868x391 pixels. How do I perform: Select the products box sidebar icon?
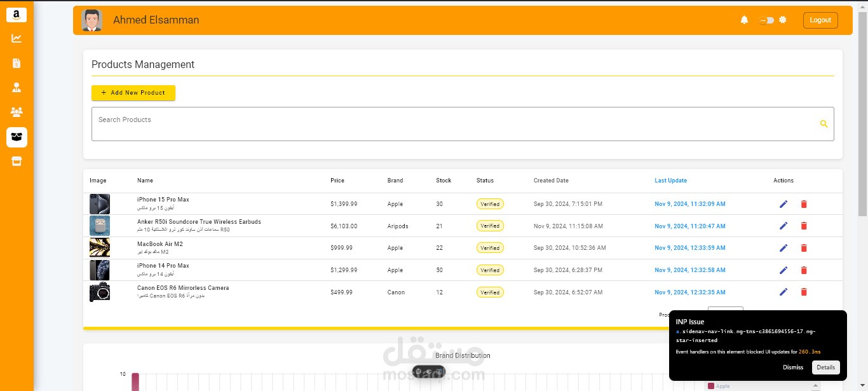17,137
